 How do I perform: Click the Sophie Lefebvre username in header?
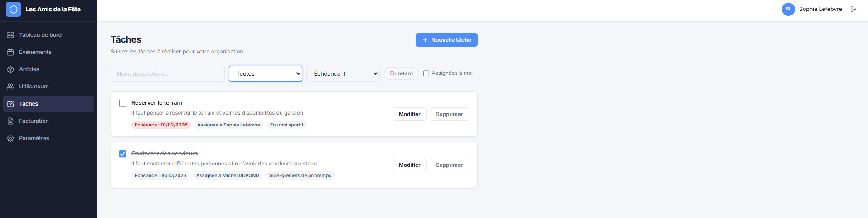coord(820,9)
